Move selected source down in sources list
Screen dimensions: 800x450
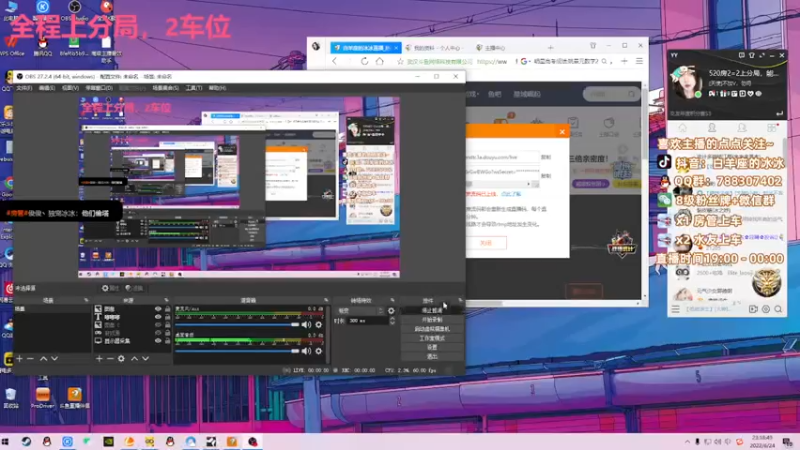click(145, 359)
